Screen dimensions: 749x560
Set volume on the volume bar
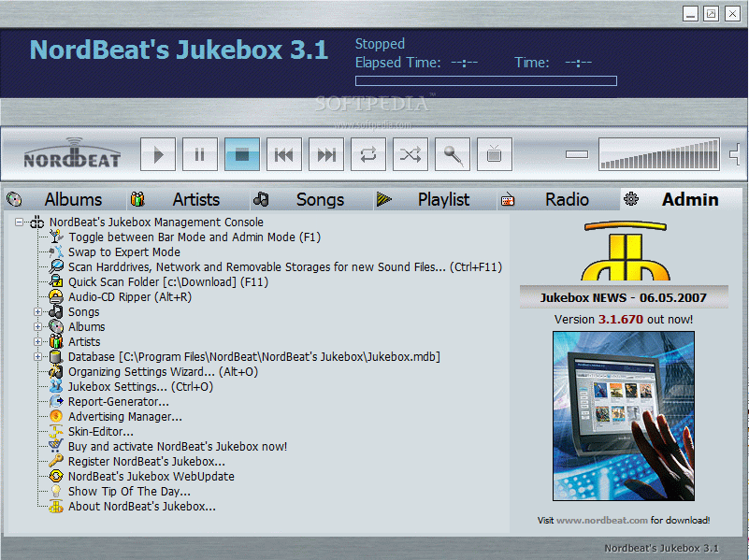(659, 154)
